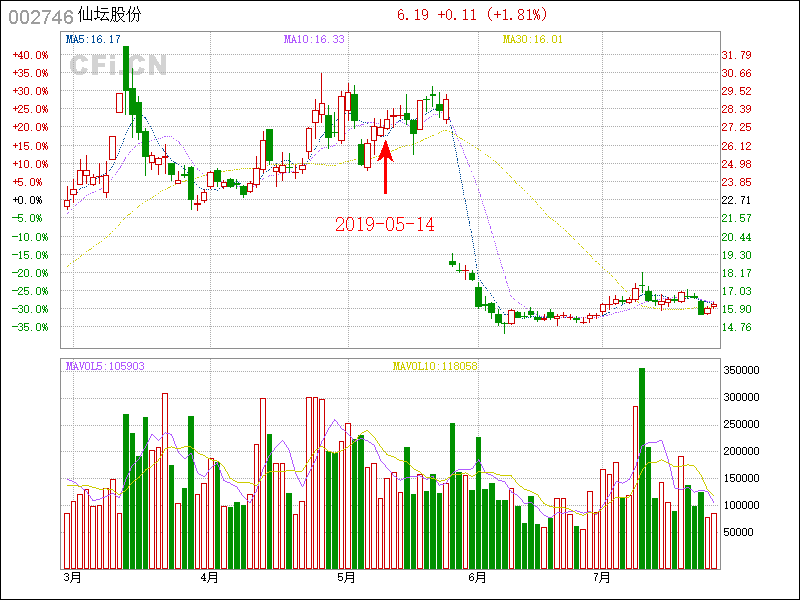Jump to 4月 on the time axis

pyautogui.click(x=209, y=578)
